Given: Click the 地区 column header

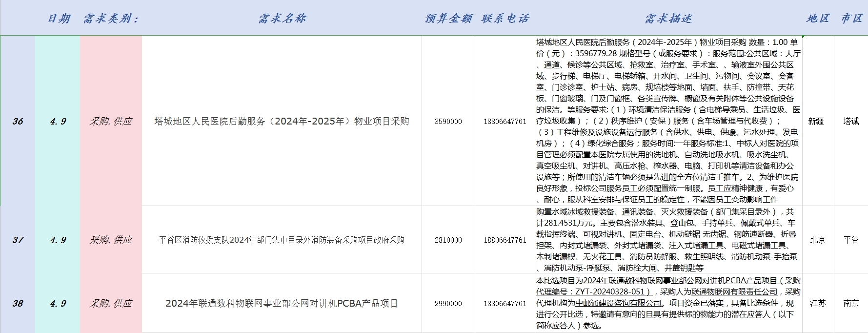Looking at the screenshot, I should tap(818, 19).
